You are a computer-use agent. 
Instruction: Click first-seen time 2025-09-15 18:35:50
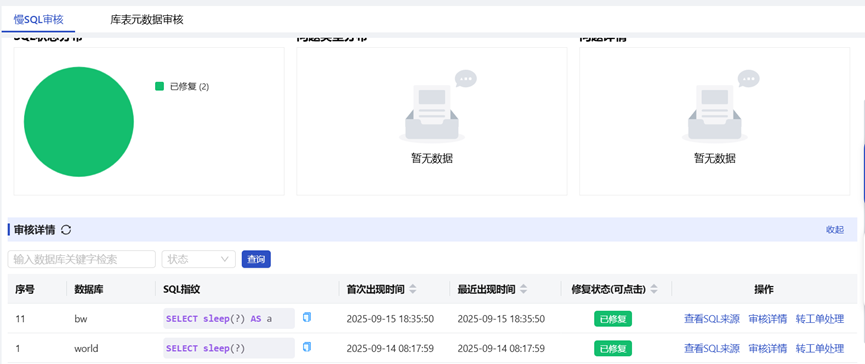[390, 319]
